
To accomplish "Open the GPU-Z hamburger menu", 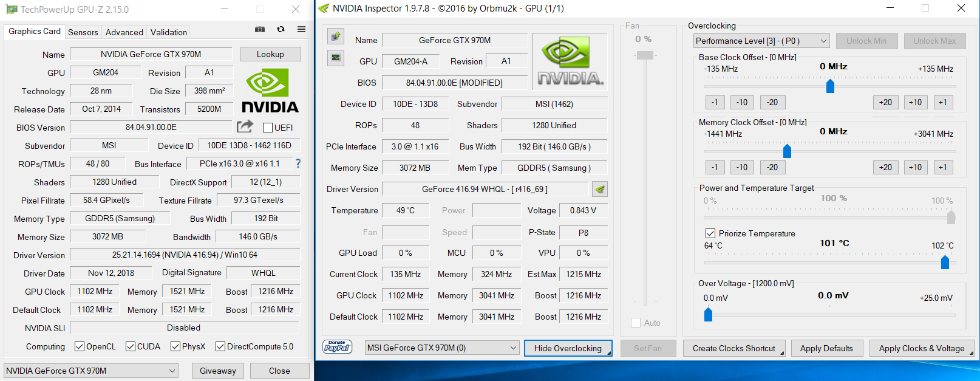I will point(301,29).
